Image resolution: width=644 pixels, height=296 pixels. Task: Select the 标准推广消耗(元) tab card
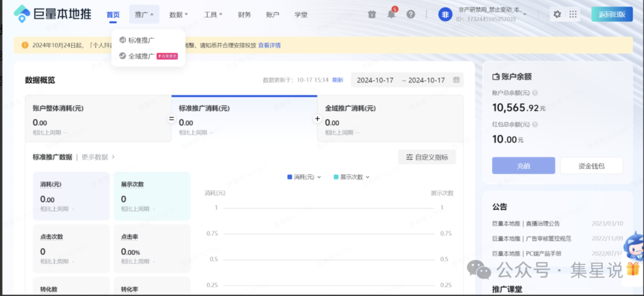click(244, 119)
